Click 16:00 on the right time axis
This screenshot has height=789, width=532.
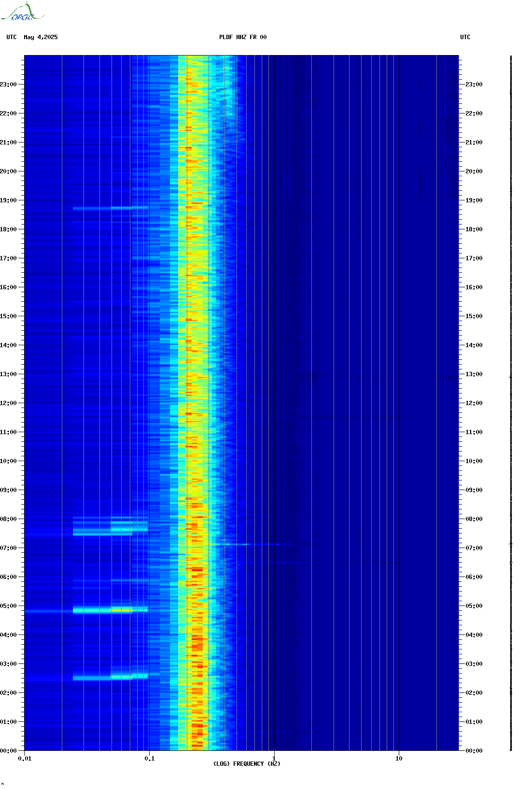click(474, 287)
